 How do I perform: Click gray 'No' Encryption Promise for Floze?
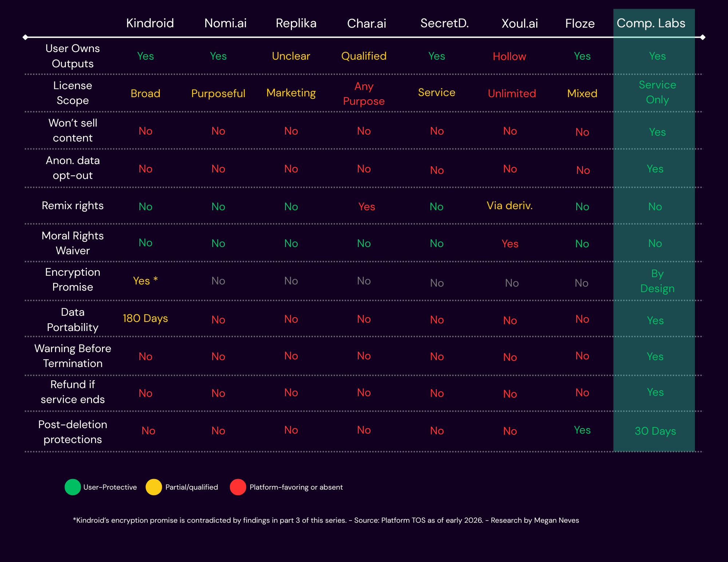point(582,283)
